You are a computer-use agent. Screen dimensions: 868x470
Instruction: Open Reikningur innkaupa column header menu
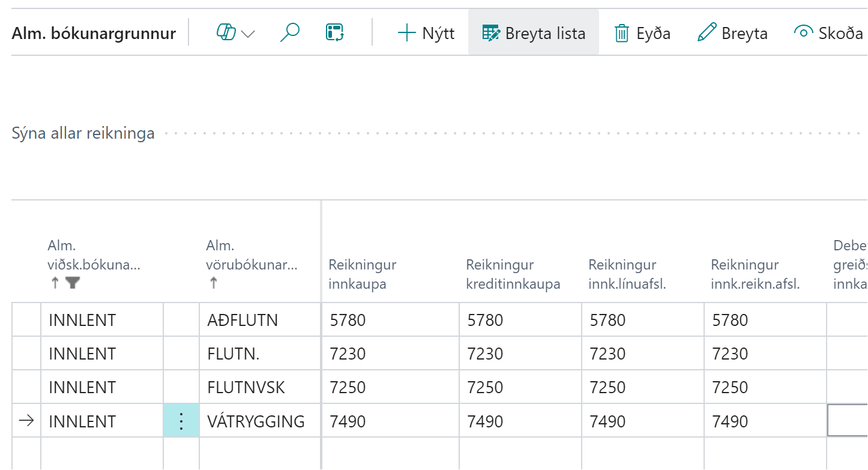coord(363,274)
